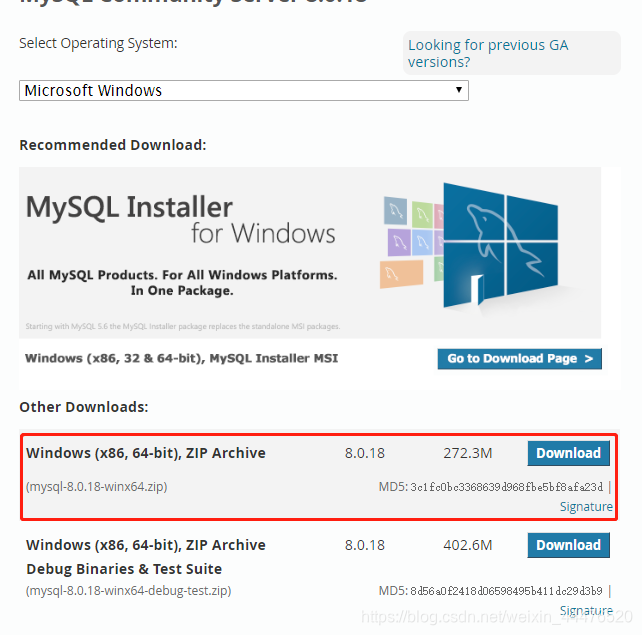
Task: Click the 'Other Downloads:' heading
Action: pyautogui.click(x=84, y=407)
